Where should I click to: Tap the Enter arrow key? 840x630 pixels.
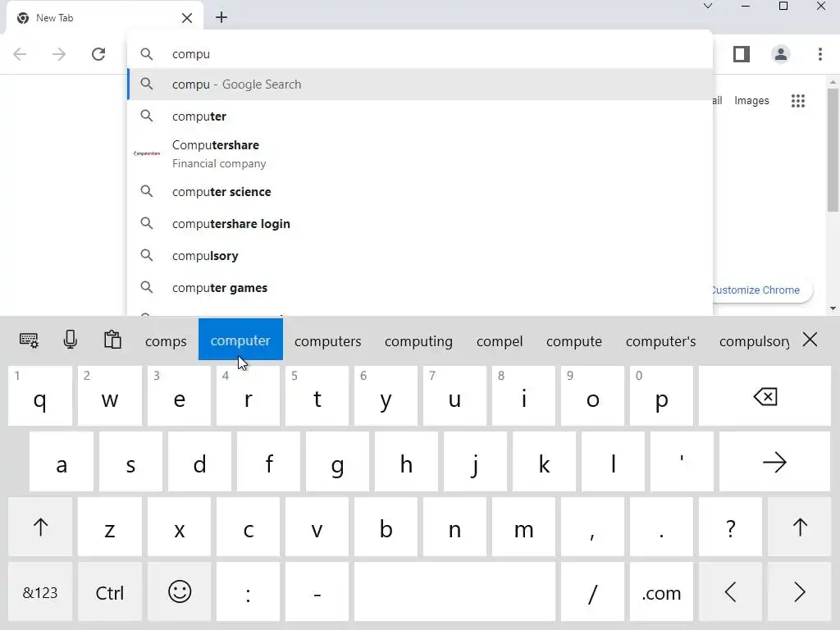point(774,462)
